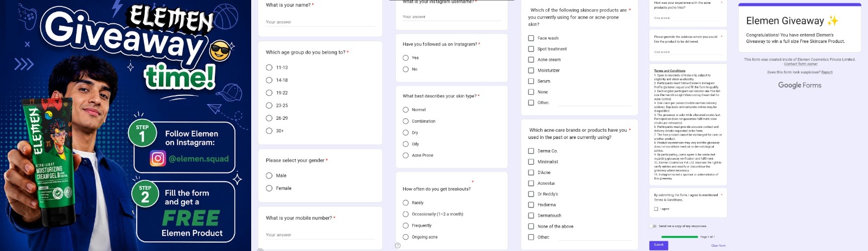The image size is (868, 251).
Task: Choose Frequently for breakouts
Action: coord(405,226)
